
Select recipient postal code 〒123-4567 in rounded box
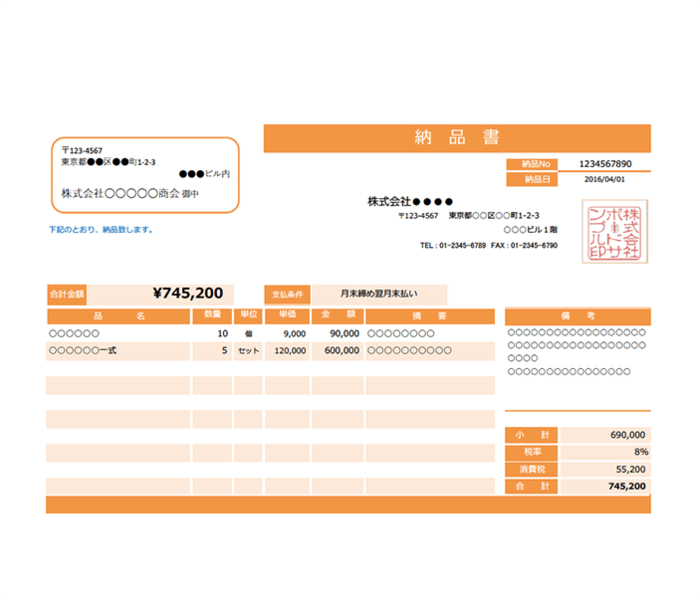[x=82, y=150]
